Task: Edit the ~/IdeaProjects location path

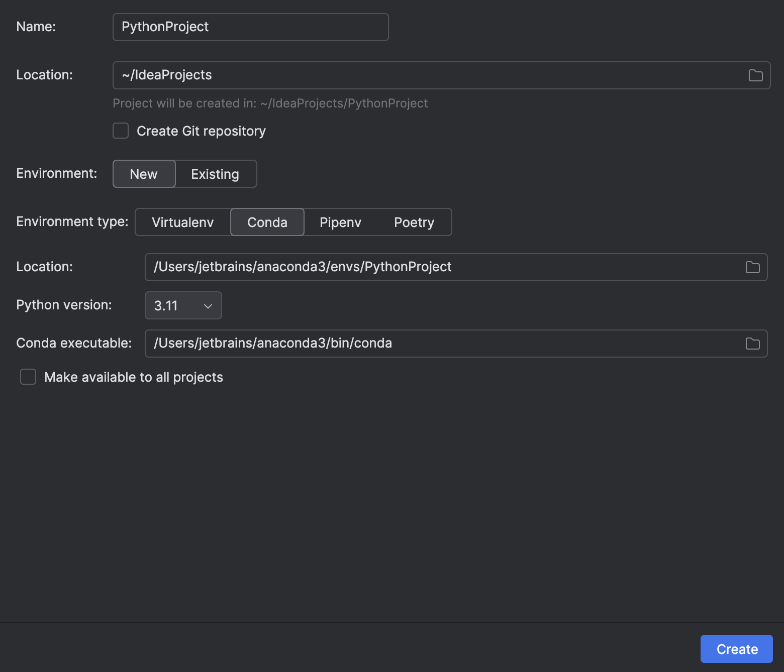Action: click(x=352, y=75)
